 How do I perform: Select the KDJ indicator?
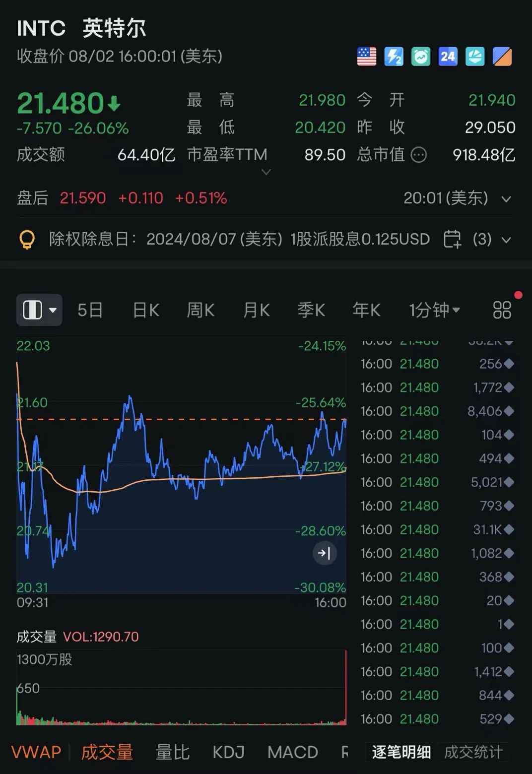228,752
